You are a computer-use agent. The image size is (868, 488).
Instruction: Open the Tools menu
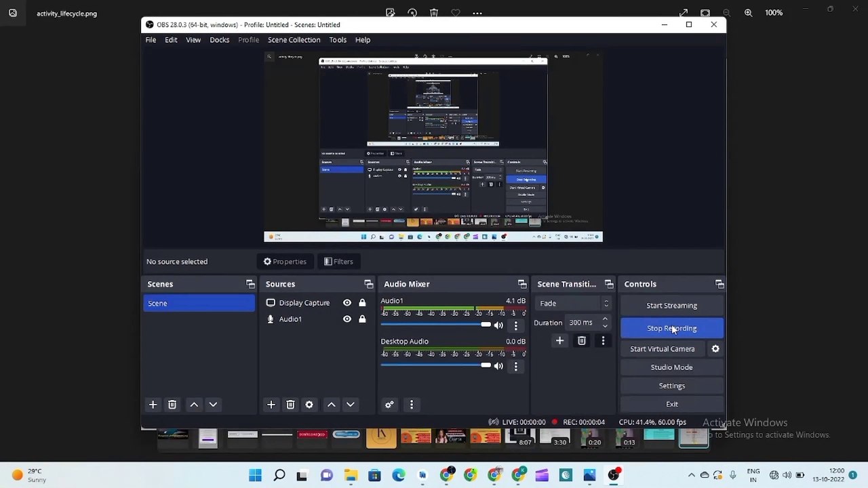[338, 40]
